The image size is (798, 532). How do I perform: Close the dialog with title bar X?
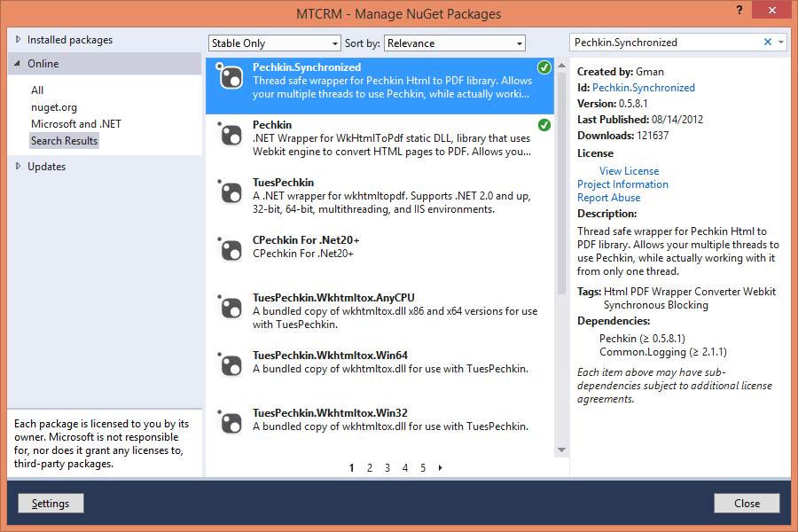tap(771, 10)
